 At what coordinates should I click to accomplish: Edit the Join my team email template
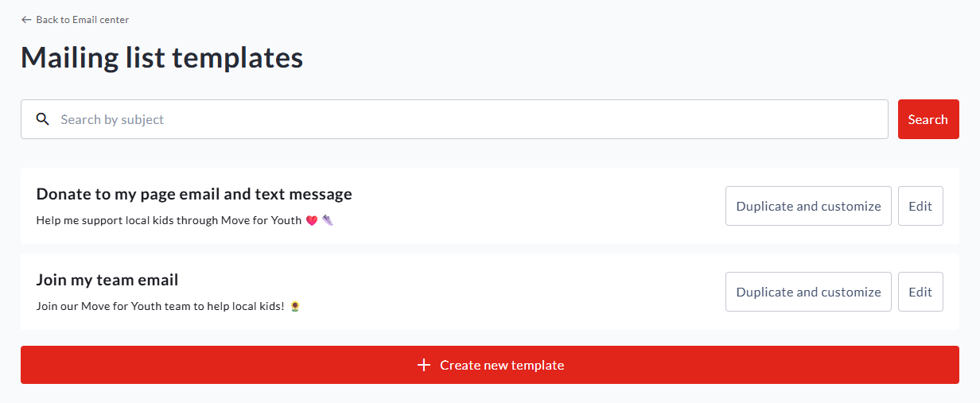tap(920, 292)
